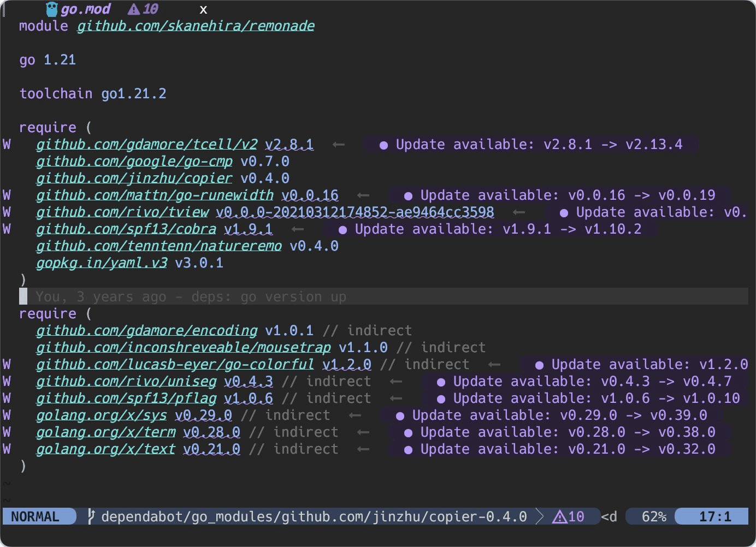Click the dependabot branch name in statusline
This screenshot has height=547, width=756.
pyautogui.click(x=314, y=516)
